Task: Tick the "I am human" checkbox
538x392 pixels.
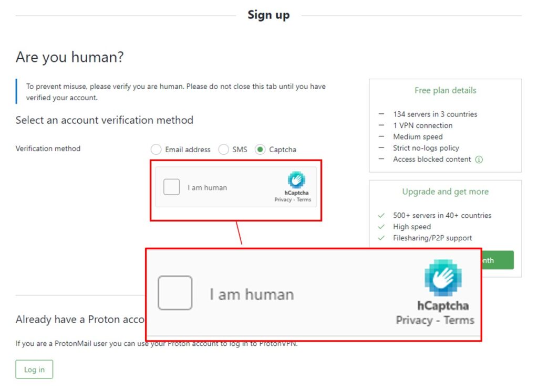Action: 171,187
